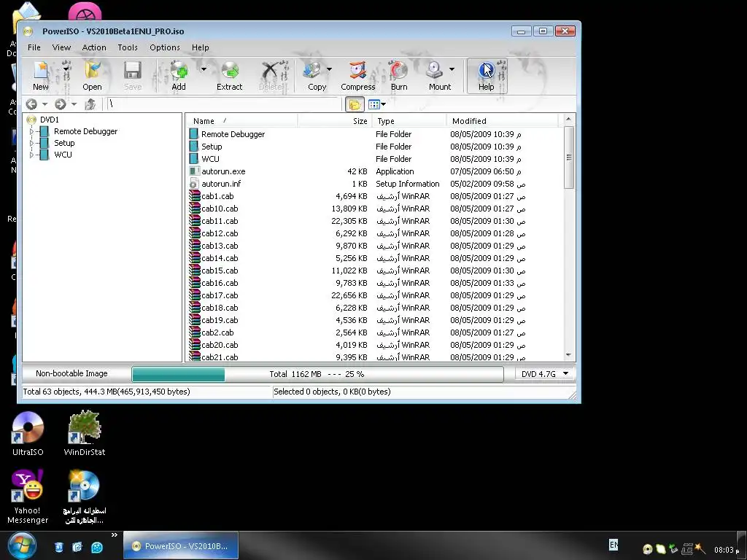Click the Delete toolbar icon

270,71
